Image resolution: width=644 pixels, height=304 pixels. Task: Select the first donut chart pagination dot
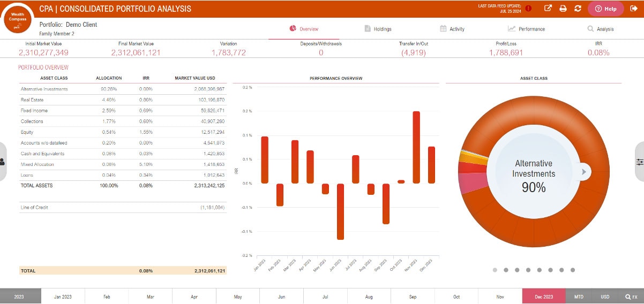(x=495, y=270)
